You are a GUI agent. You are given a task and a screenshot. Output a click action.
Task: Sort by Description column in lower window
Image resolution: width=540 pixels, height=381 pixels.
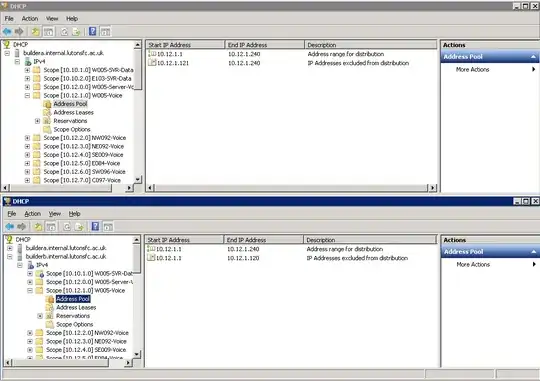coord(370,240)
